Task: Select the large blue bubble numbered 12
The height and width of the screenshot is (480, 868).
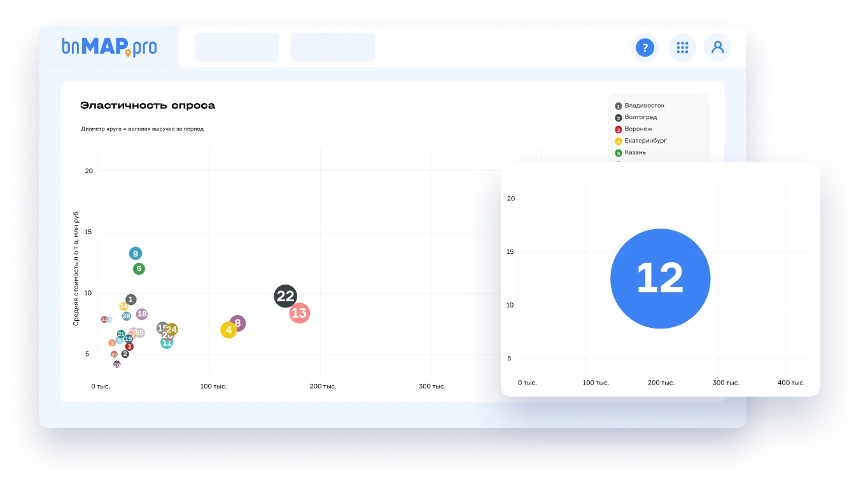Action: 660,278
